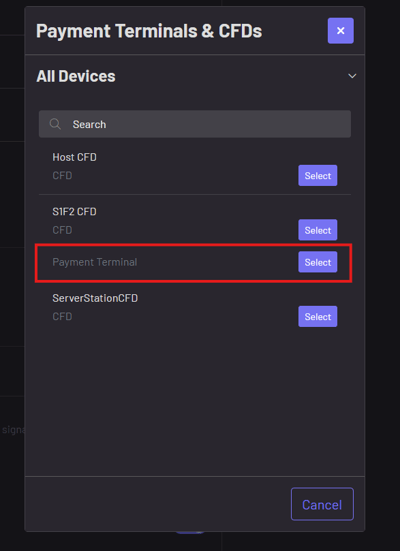Screen dimensions: 400x551
Task: Click the empty area below device list
Action: [x=195, y=402]
